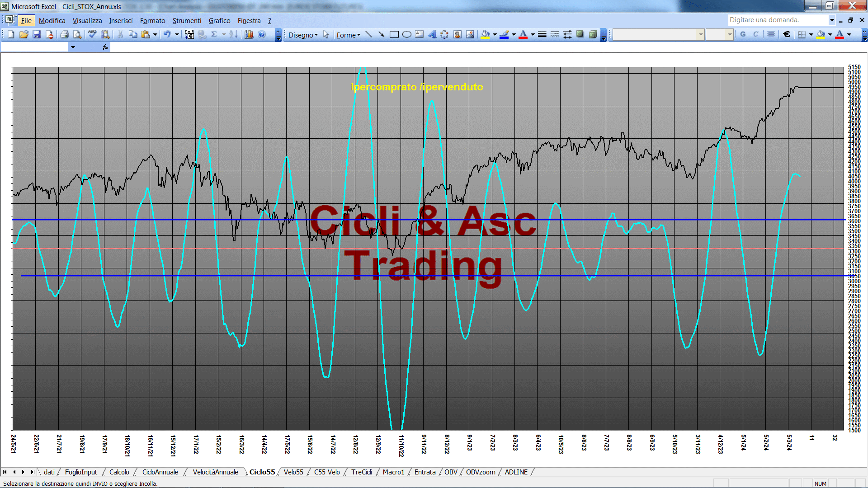Select the Line drawing tool
This screenshot has width=868, height=488.
pos(368,35)
